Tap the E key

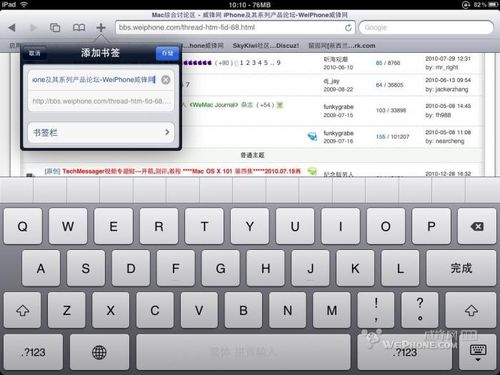tap(113, 226)
